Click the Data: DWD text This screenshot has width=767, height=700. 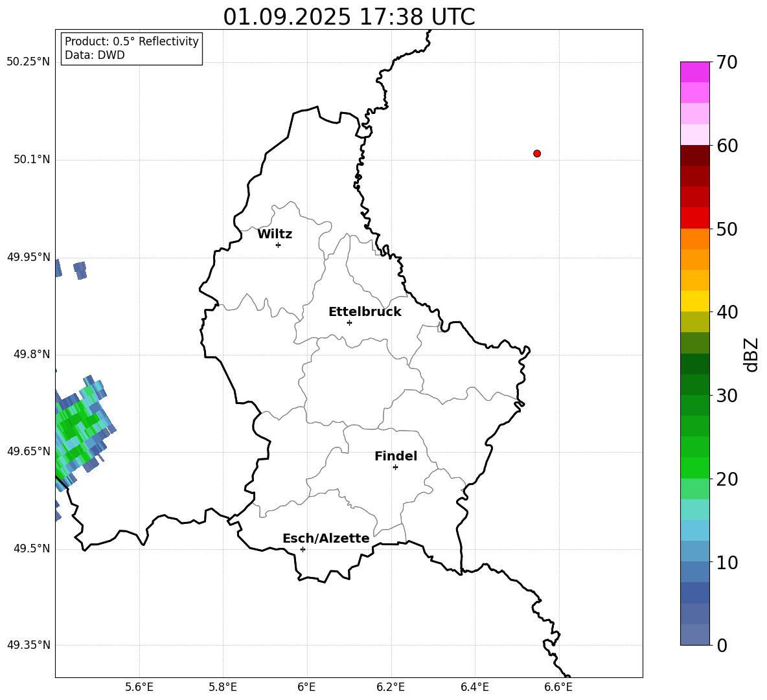[95, 55]
